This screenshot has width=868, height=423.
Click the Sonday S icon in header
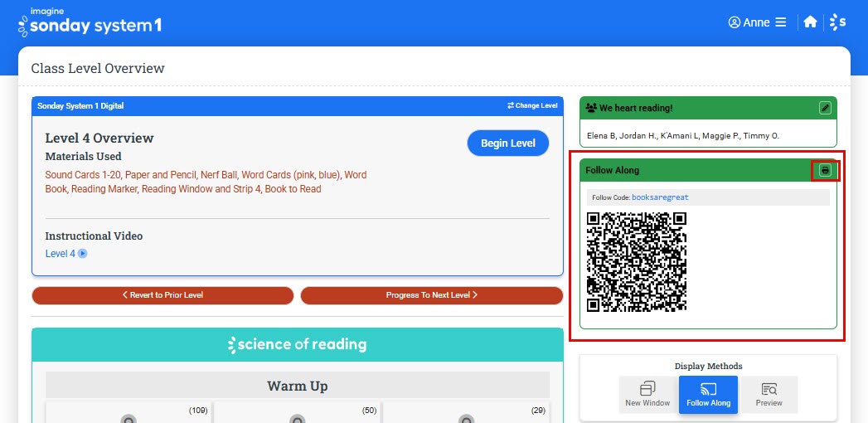point(837,22)
